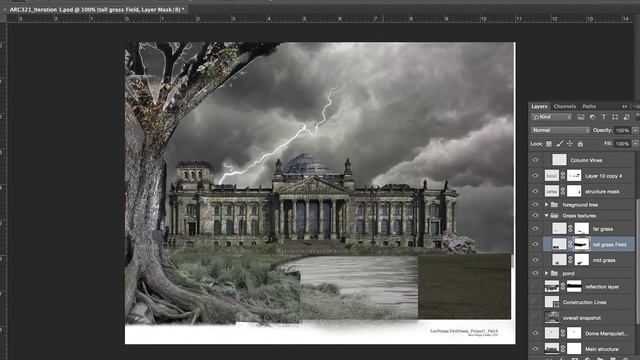Toggle visibility of foreground tree group

[x=536, y=204]
